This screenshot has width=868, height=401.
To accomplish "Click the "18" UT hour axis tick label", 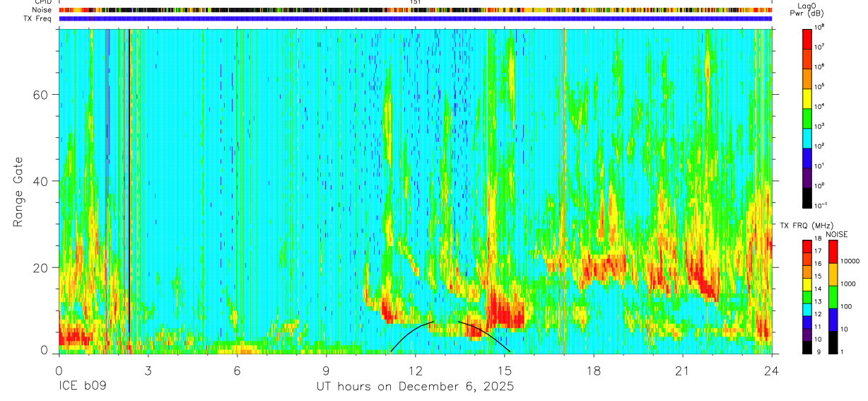I will click(x=594, y=371).
